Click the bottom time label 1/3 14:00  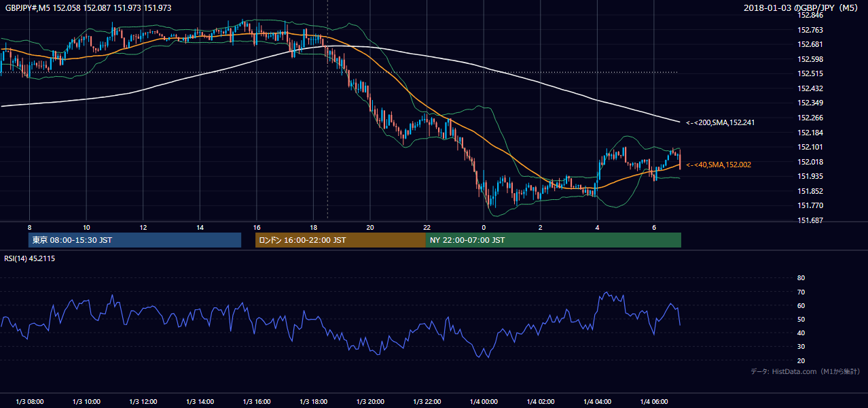click(x=200, y=402)
